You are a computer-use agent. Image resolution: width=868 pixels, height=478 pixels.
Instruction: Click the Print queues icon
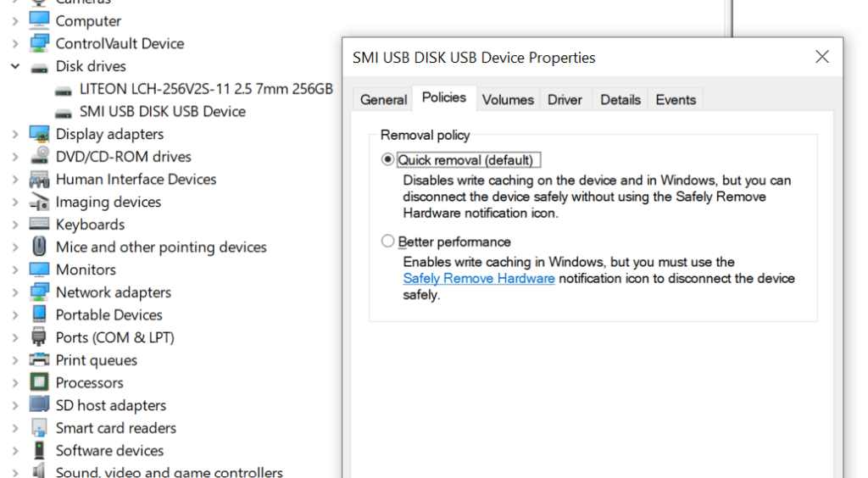pyautogui.click(x=39, y=359)
